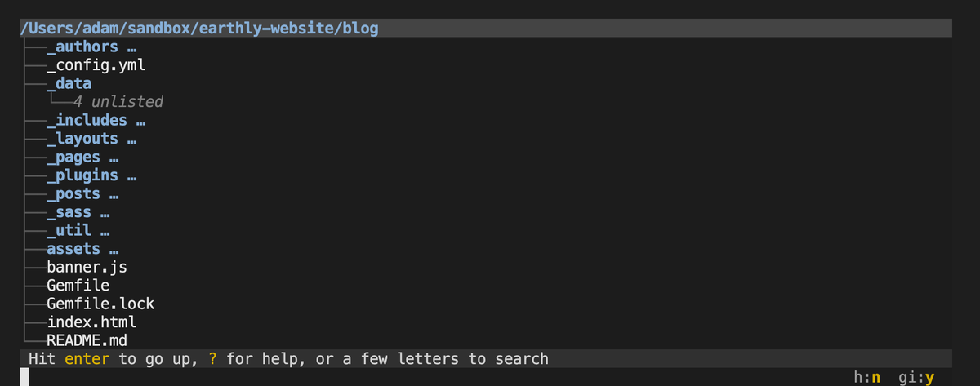Select the _authors folder
The width and height of the screenshot is (980, 386).
point(82,47)
